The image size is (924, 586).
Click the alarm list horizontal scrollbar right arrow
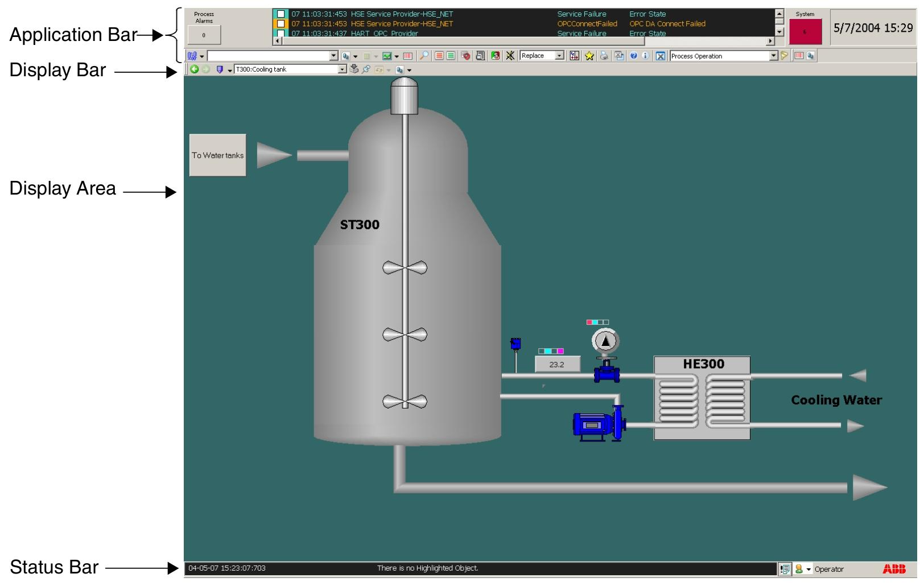click(770, 41)
